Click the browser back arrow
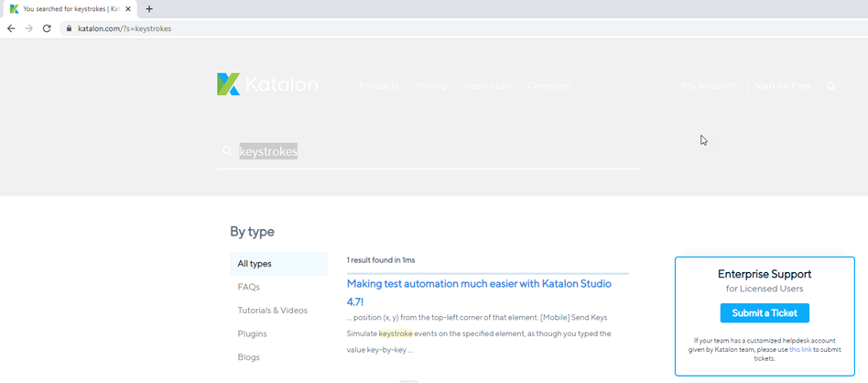 pos(11,28)
